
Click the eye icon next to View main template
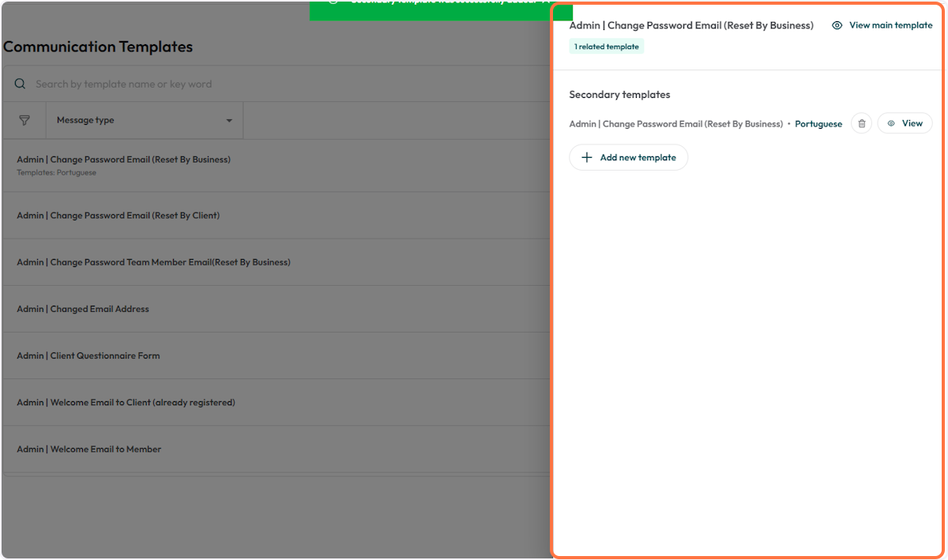(837, 25)
